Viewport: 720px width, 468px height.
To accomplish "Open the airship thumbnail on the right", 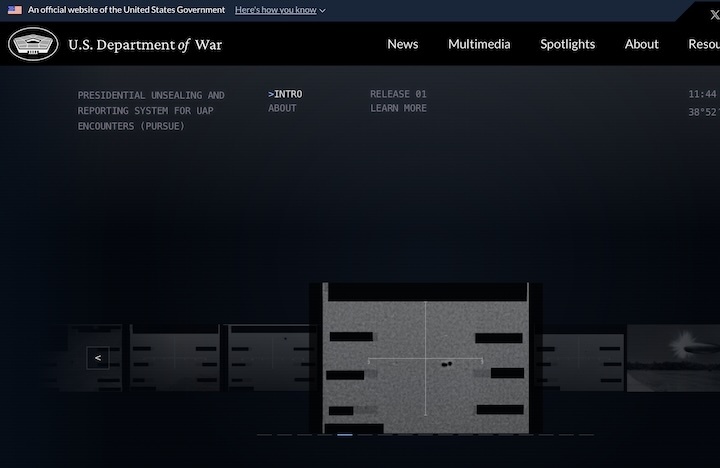I will tap(673, 358).
